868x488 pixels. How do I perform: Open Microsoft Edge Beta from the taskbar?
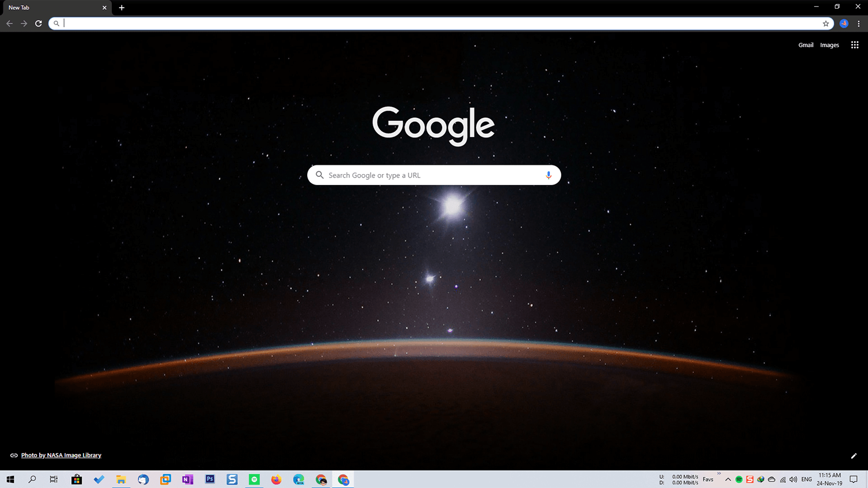tap(299, 479)
